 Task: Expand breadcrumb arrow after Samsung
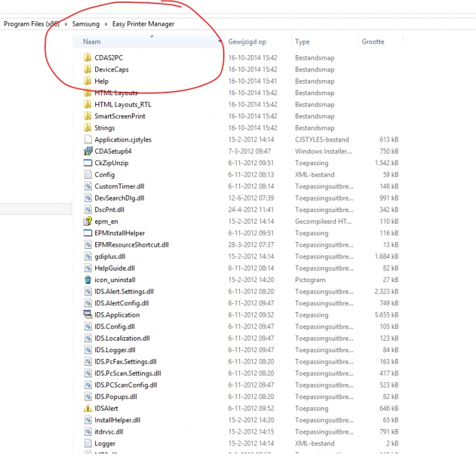tap(106, 24)
